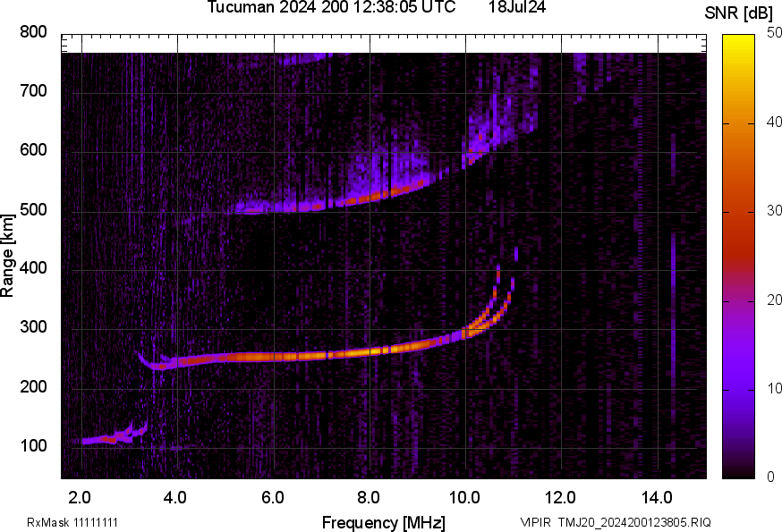Image resolution: width=782 pixels, height=532 pixels.
Task: Click range axis tick 700
Action: click(x=33, y=91)
